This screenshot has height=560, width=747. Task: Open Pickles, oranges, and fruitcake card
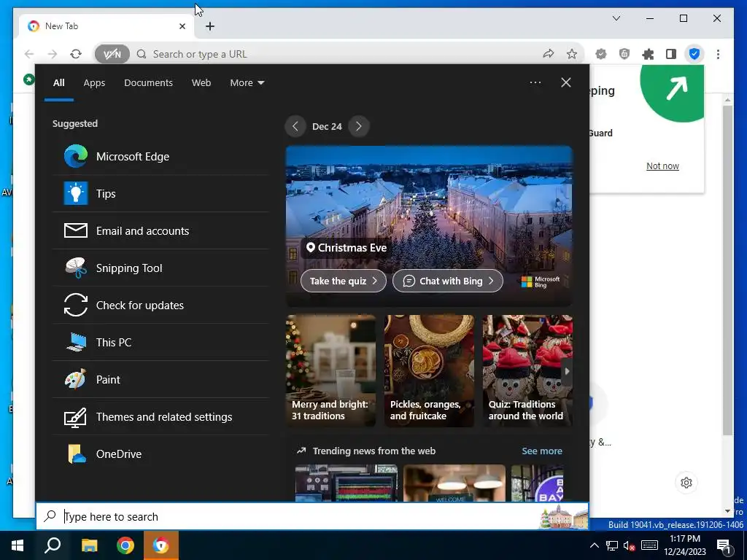429,371
